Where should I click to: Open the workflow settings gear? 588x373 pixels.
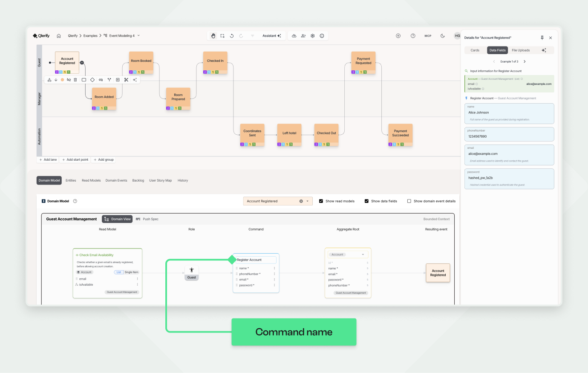coord(313,36)
